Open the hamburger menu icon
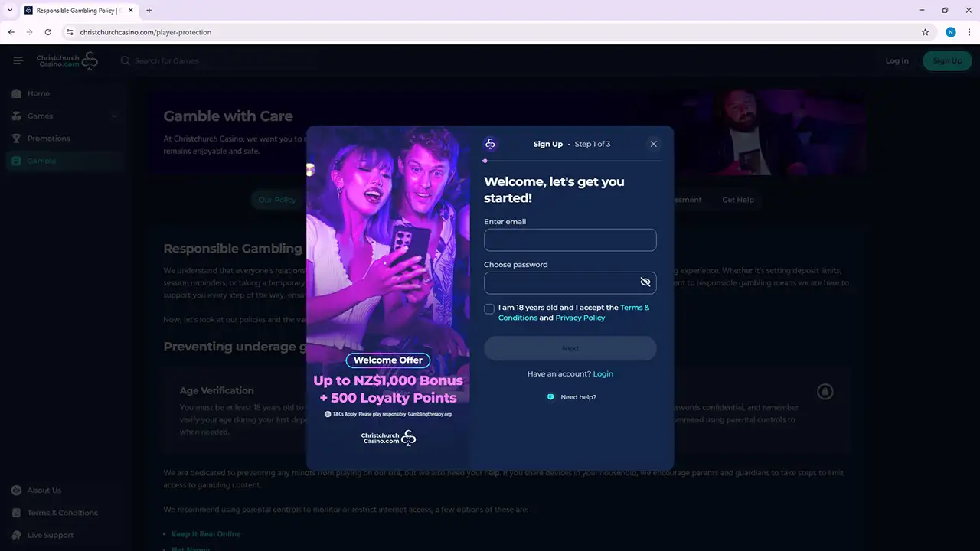980x551 pixels. click(x=18, y=60)
